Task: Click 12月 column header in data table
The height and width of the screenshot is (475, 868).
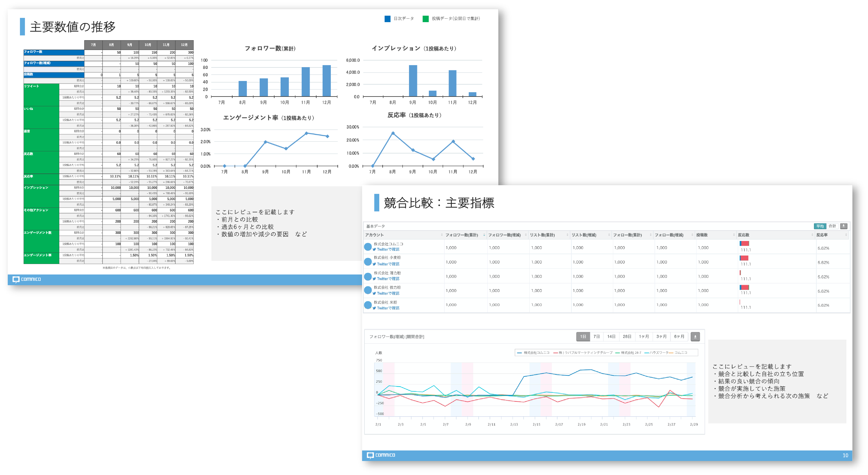Action: [x=184, y=45]
